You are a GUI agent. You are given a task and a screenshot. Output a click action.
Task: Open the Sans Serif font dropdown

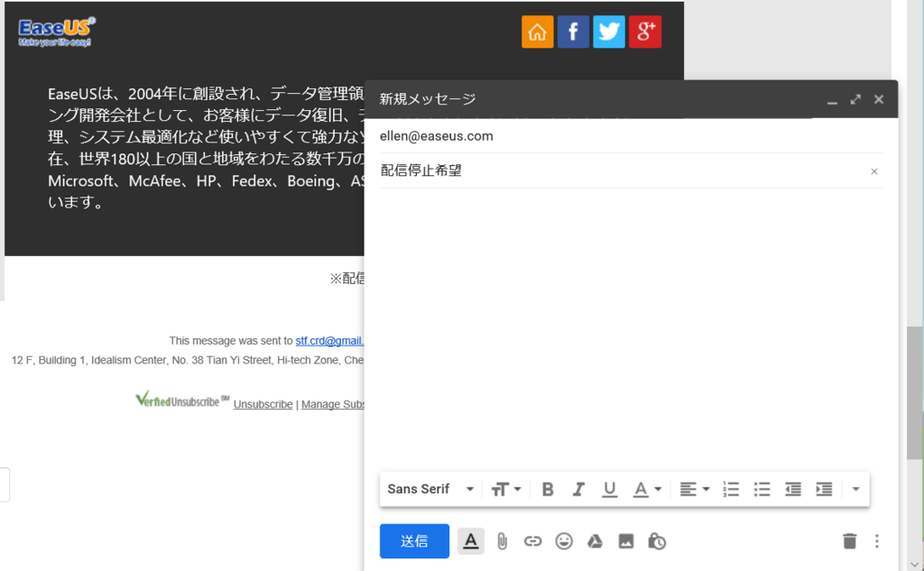point(430,489)
